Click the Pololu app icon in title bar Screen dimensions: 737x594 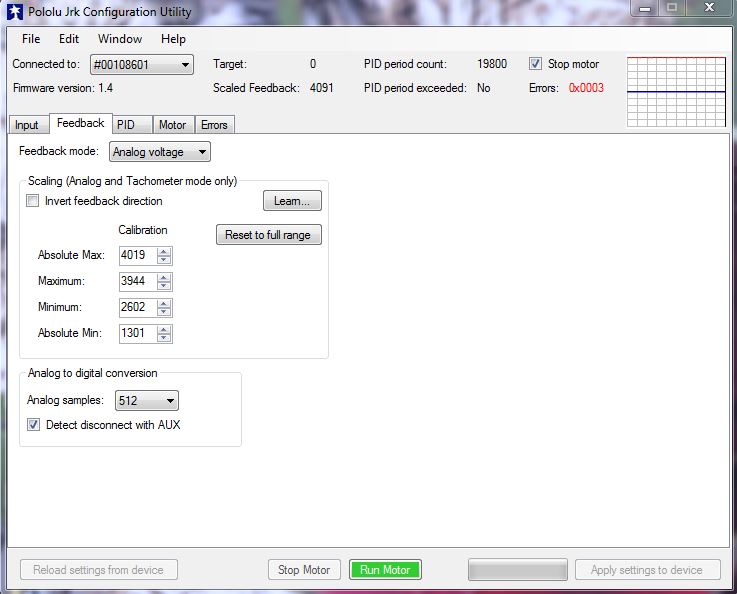[x=15, y=12]
